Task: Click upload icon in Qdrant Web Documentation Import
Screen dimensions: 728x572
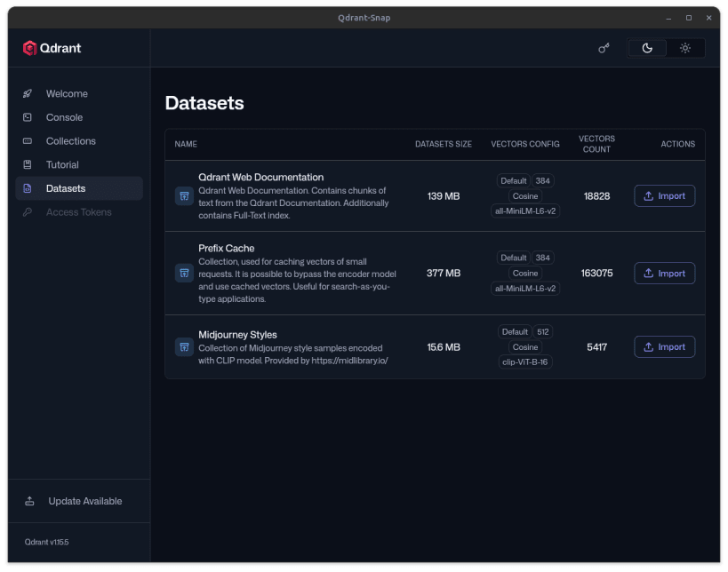Action: pos(649,195)
